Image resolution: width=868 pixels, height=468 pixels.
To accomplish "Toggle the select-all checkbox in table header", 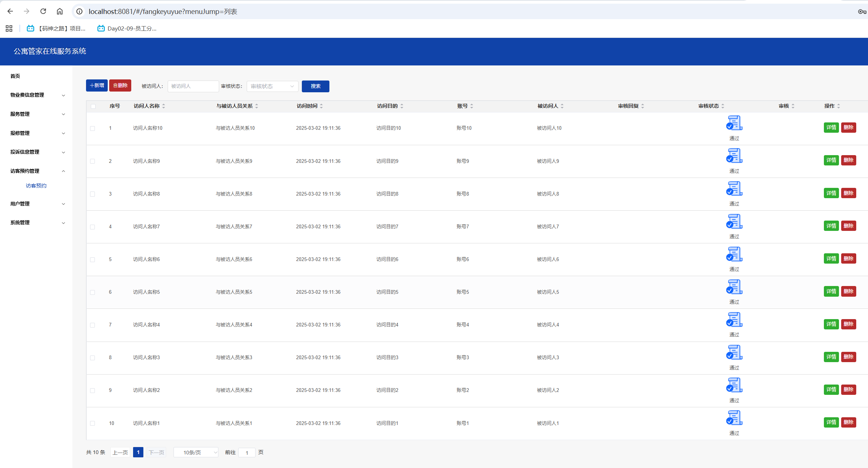I will 93,106.
